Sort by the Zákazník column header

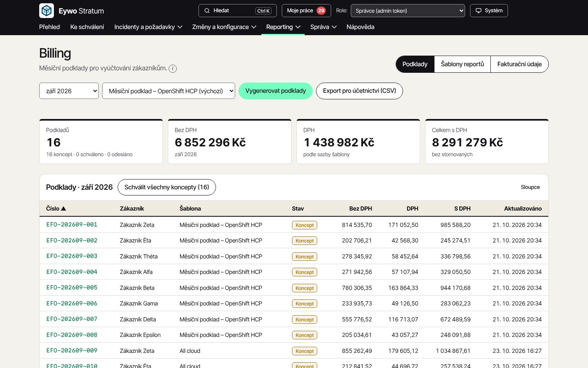[132, 209]
